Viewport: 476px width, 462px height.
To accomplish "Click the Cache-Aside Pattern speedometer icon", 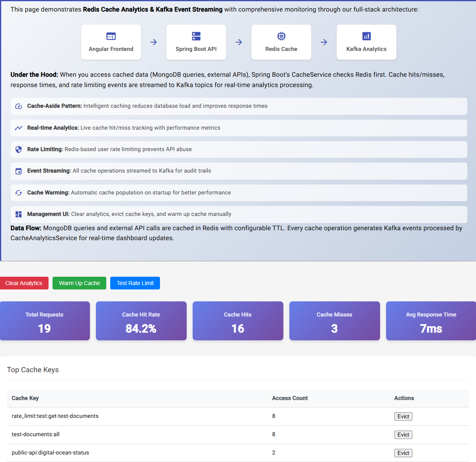I will [x=18, y=106].
